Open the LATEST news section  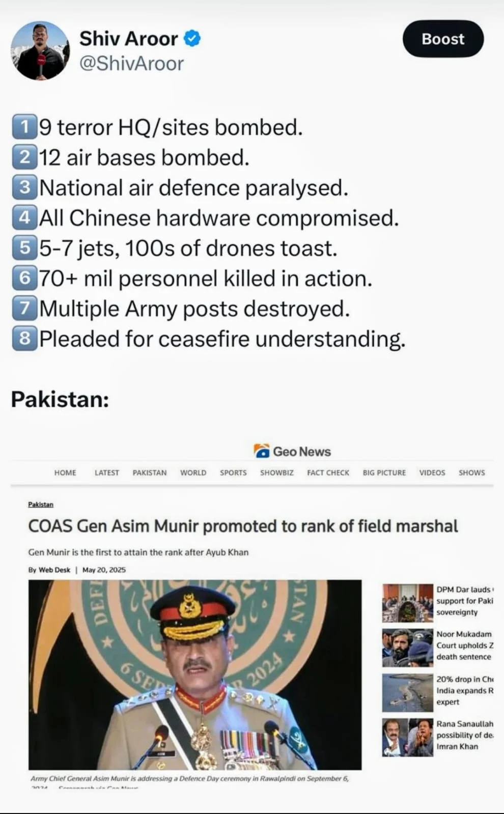coord(107,472)
